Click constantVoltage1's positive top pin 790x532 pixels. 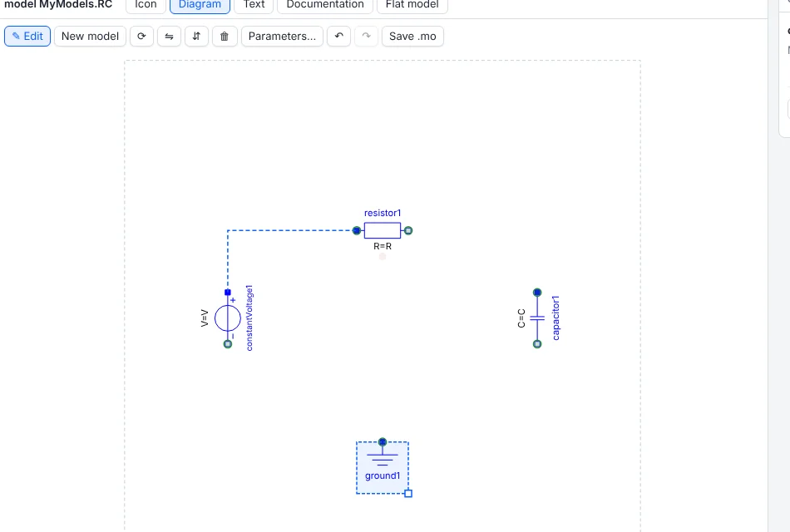(x=228, y=293)
